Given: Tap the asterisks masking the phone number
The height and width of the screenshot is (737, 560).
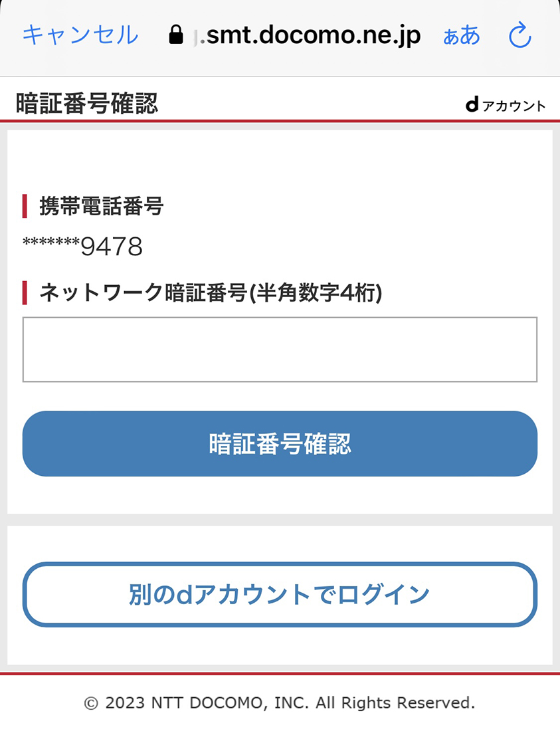Looking at the screenshot, I should (x=51, y=243).
